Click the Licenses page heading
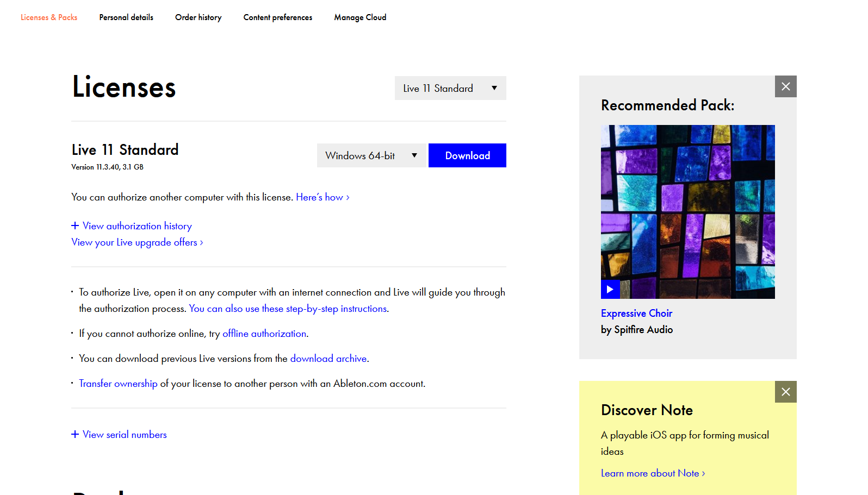The image size is (868, 495). click(x=124, y=87)
